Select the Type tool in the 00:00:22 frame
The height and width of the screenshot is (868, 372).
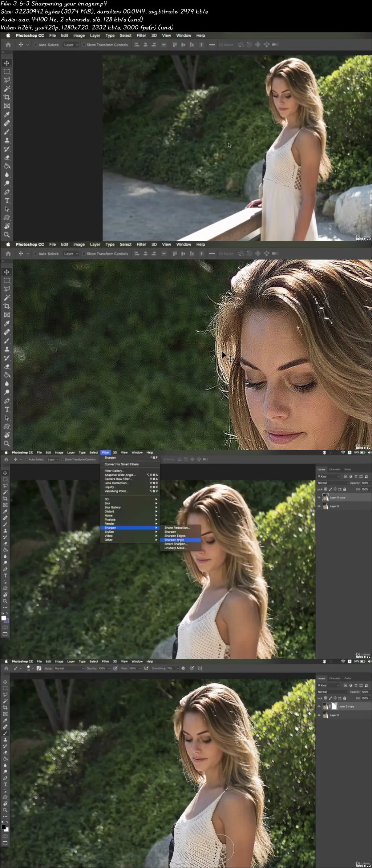7,201
